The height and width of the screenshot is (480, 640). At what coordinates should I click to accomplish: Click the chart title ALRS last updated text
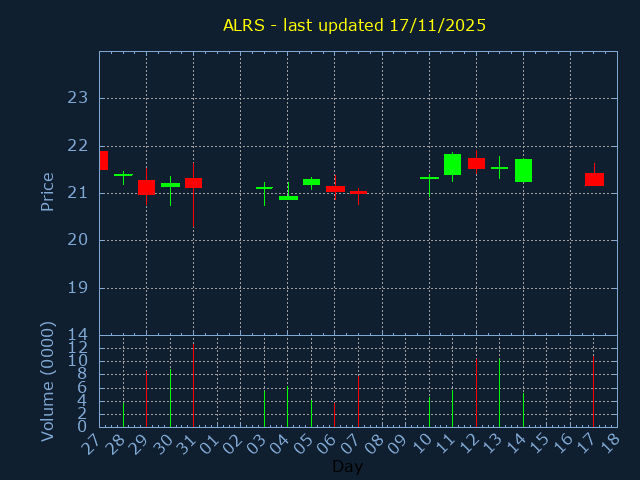[354, 25]
